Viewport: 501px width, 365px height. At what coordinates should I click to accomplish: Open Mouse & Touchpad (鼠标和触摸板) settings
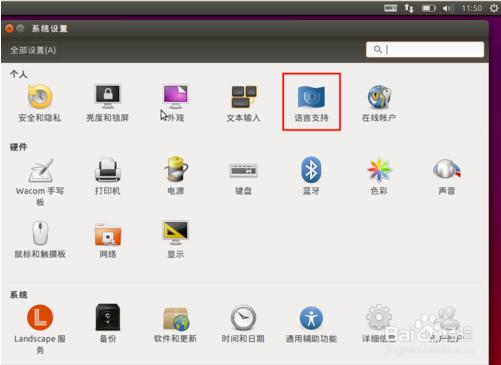40,239
